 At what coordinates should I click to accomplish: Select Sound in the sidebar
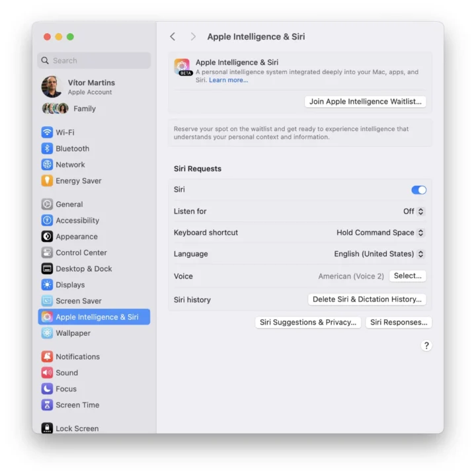pyautogui.click(x=94, y=372)
